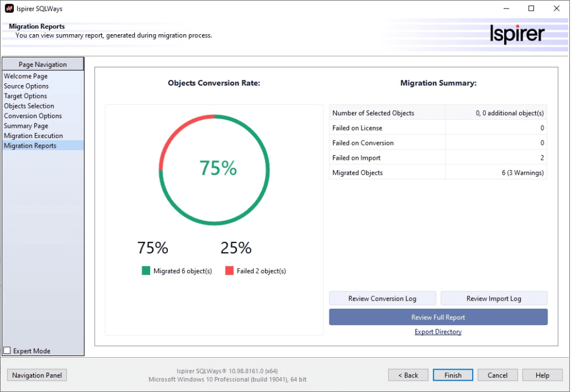
Task: Navigate to Conversion Options page
Action: tap(33, 116)
